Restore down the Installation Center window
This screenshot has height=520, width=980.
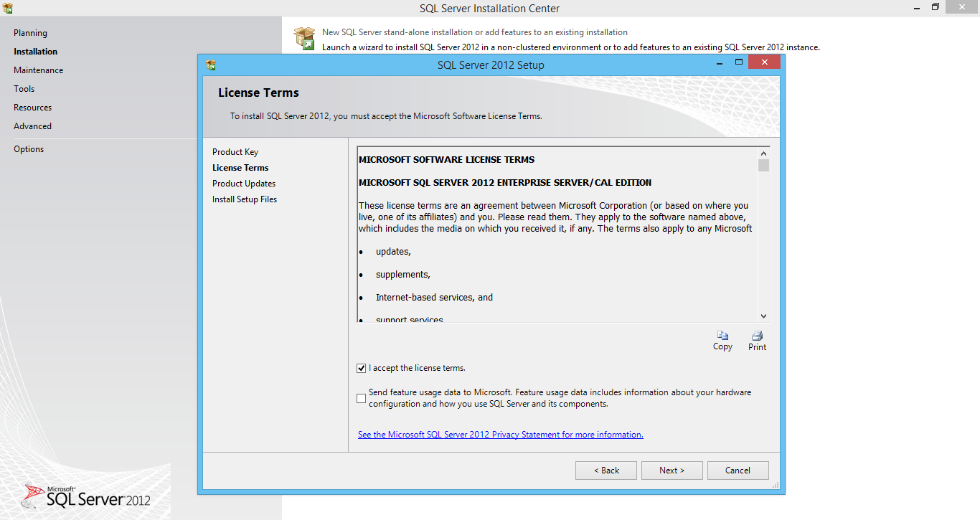[x=936, y=7]
